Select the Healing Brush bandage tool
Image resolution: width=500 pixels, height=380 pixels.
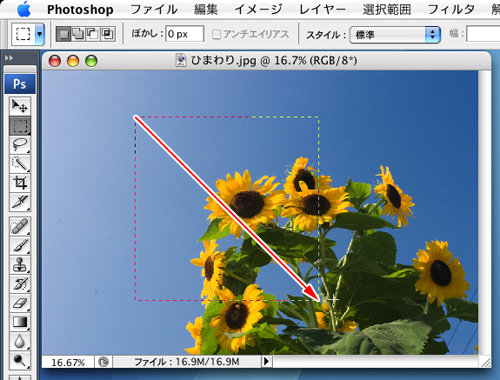(20, 227)
